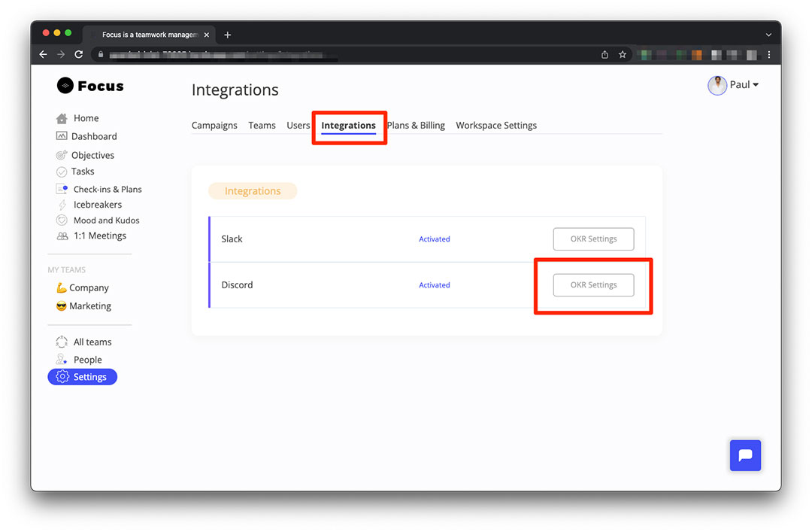Expand the browser tab search chevron
The height and width of the screenshot is (532, 812).
coord(768,35)
